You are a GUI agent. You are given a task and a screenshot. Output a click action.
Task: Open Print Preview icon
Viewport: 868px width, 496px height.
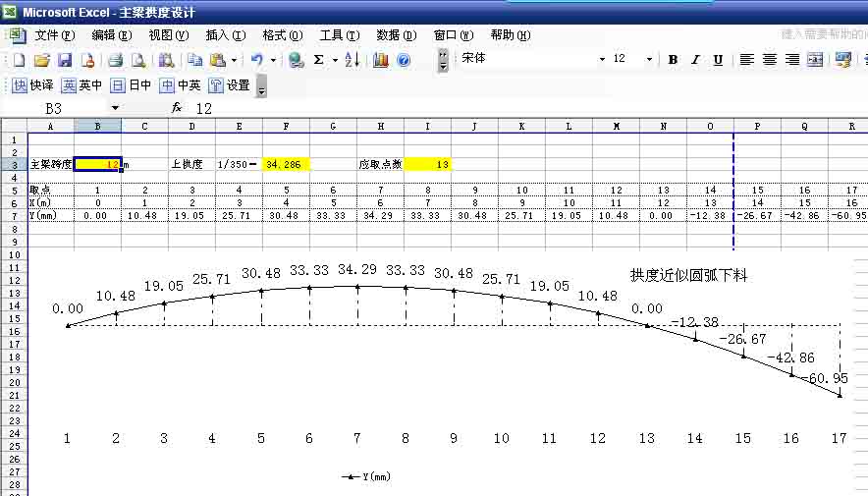137,60
